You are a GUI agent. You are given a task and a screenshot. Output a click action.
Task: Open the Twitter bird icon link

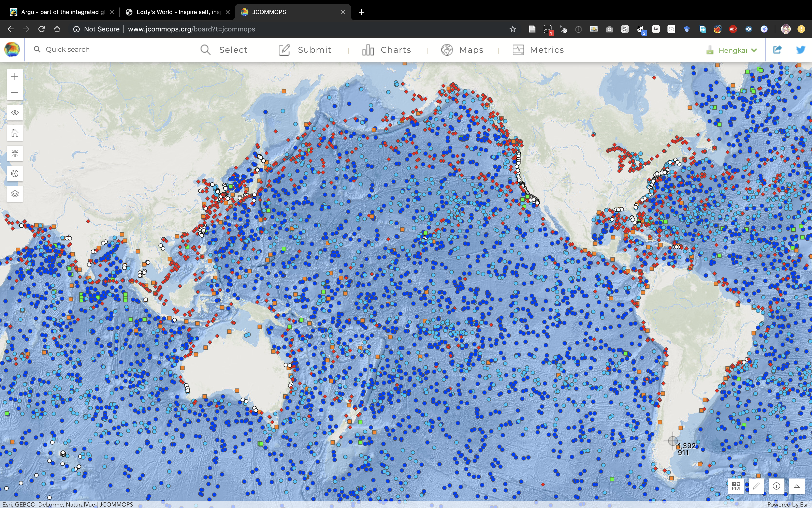[801, 50]
